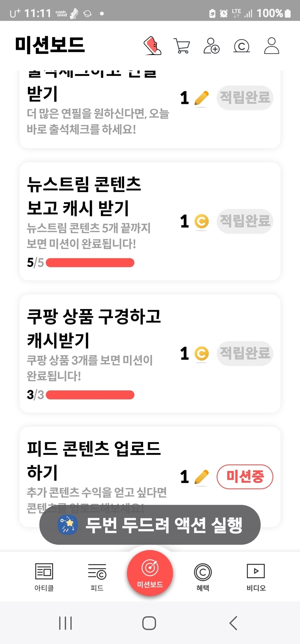Tap the 5/5 red progress bar
The height and width of the screenshot is (644, 300).
(x=90, y=263)
